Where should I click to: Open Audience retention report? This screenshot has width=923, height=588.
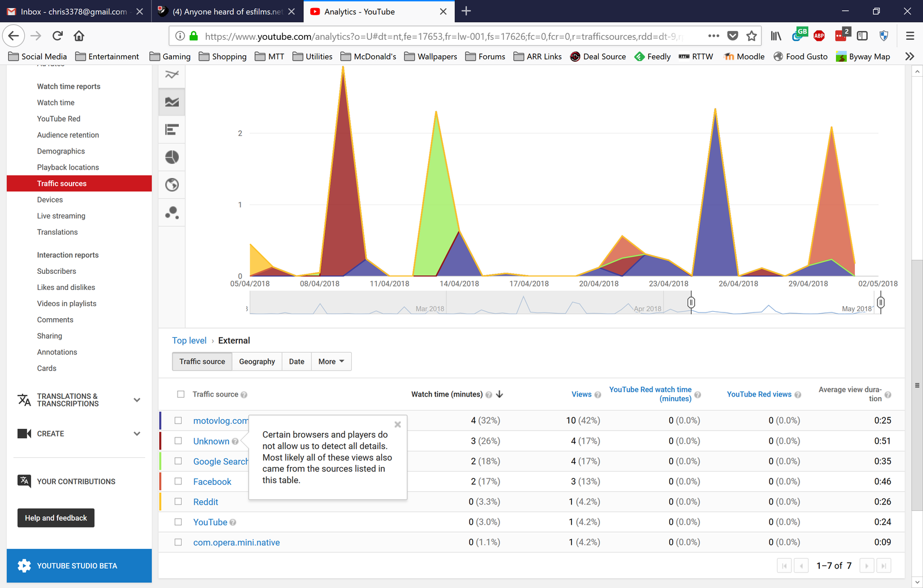[68, 135]
